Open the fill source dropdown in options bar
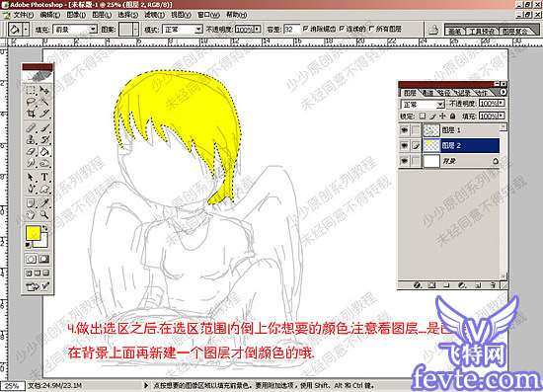The image size is (543, 392). click(x=75, y=30)
